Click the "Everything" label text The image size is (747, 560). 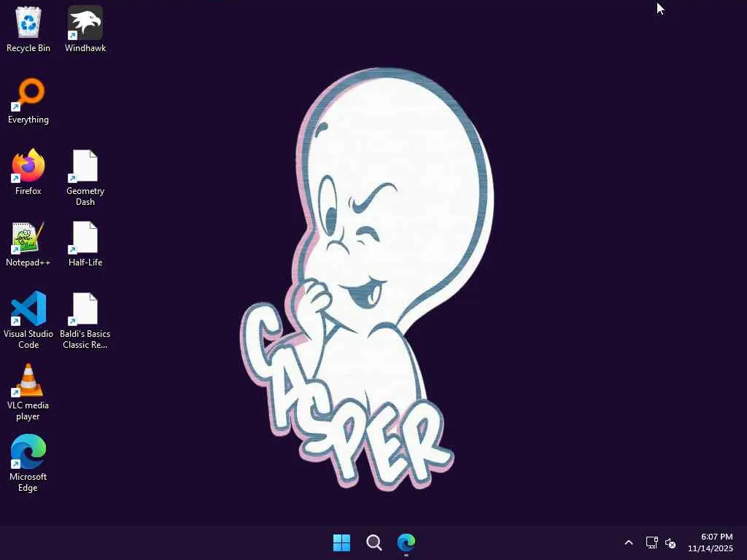(28, 120)
